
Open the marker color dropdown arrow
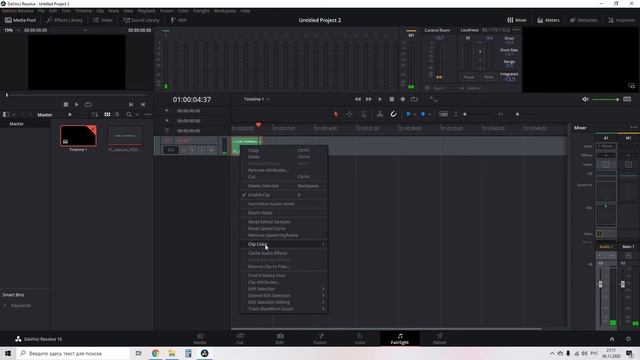429,114
